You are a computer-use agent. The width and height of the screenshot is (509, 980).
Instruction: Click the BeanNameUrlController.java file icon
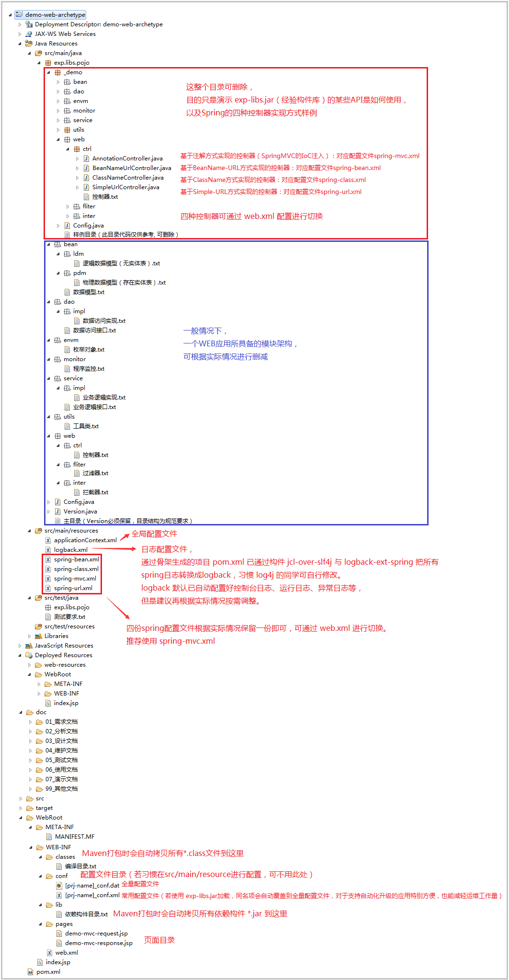(x=87, y=168)
